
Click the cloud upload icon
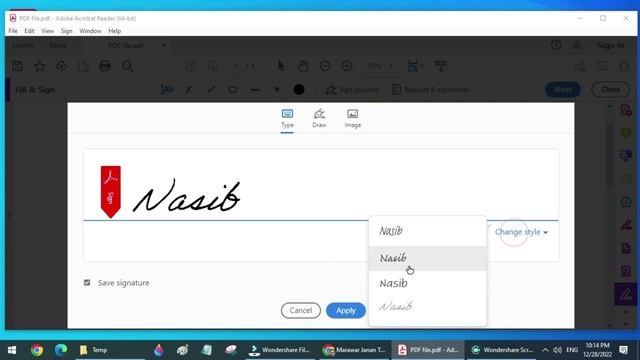[61, 66]
